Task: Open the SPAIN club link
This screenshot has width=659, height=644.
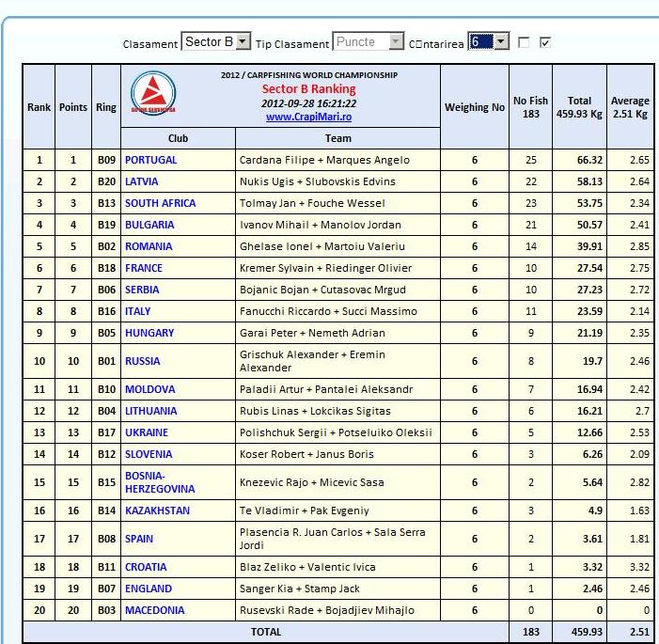Action: [139, 539]
